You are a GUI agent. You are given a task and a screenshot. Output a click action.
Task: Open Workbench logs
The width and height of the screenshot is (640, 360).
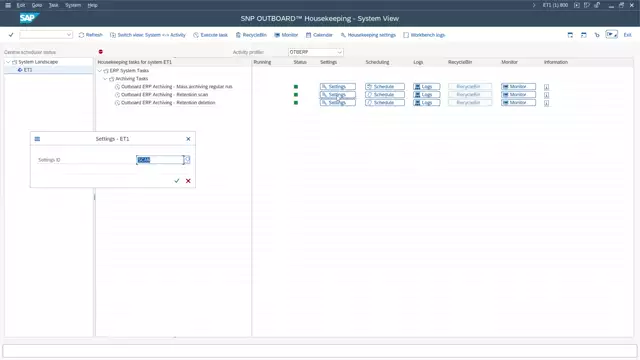coord(424,35)
